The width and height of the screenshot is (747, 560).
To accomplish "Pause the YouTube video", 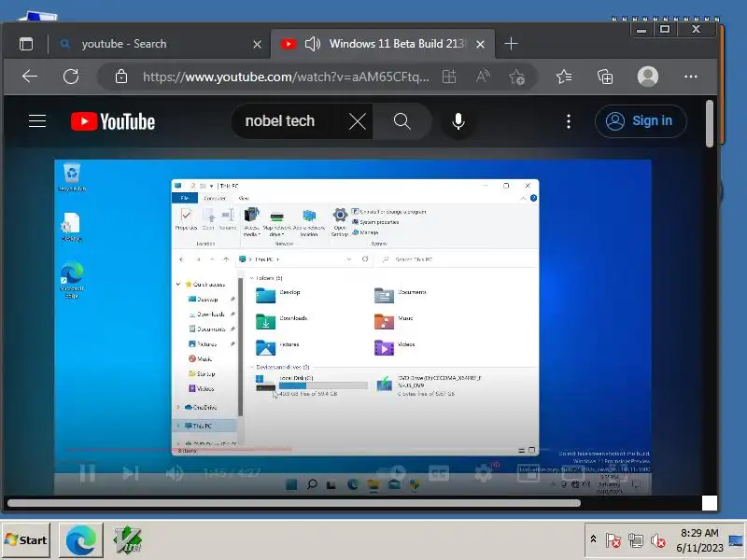I will click(x=87, y=473).
